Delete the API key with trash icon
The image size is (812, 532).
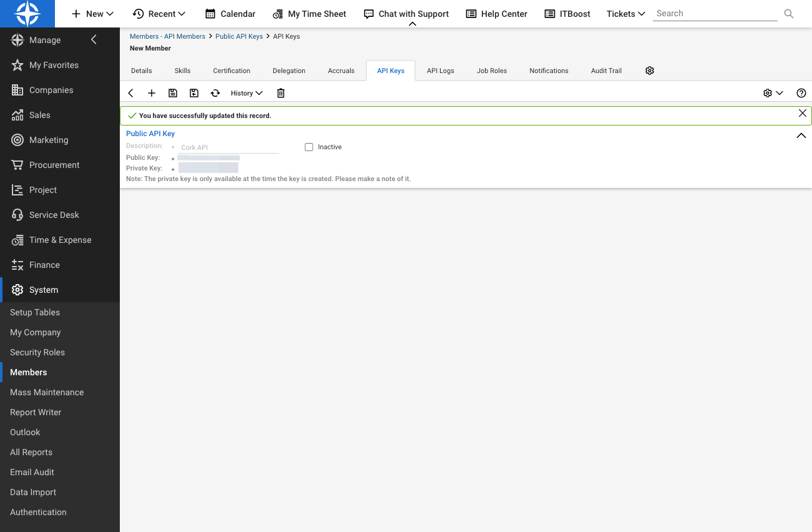(281, 93)
